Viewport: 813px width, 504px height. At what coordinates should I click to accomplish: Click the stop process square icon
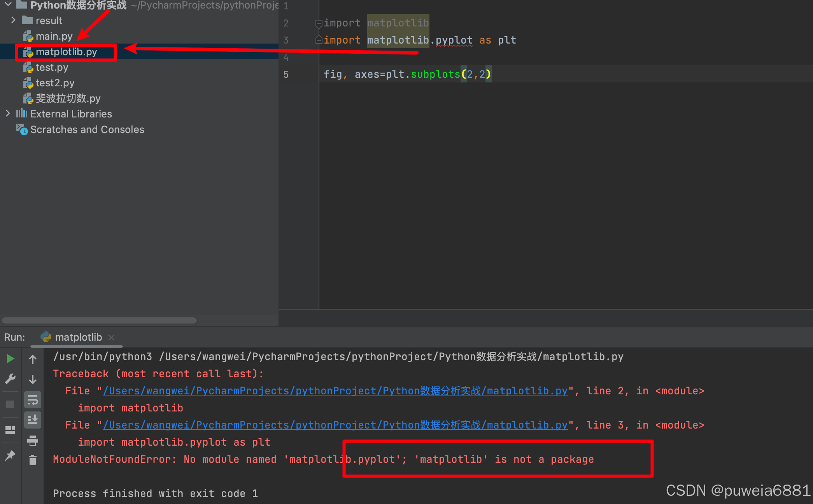coord(11,404)
